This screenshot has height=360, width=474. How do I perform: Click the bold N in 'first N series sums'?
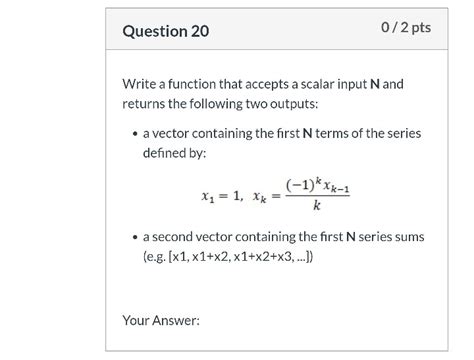point(351,237)
